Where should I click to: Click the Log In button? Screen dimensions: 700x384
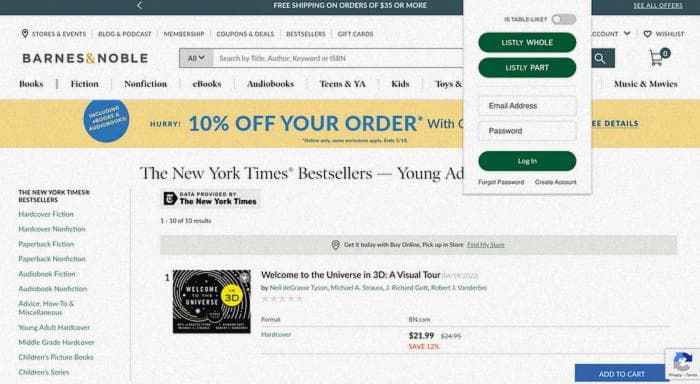pyautogui.click(x=527, y=161)
